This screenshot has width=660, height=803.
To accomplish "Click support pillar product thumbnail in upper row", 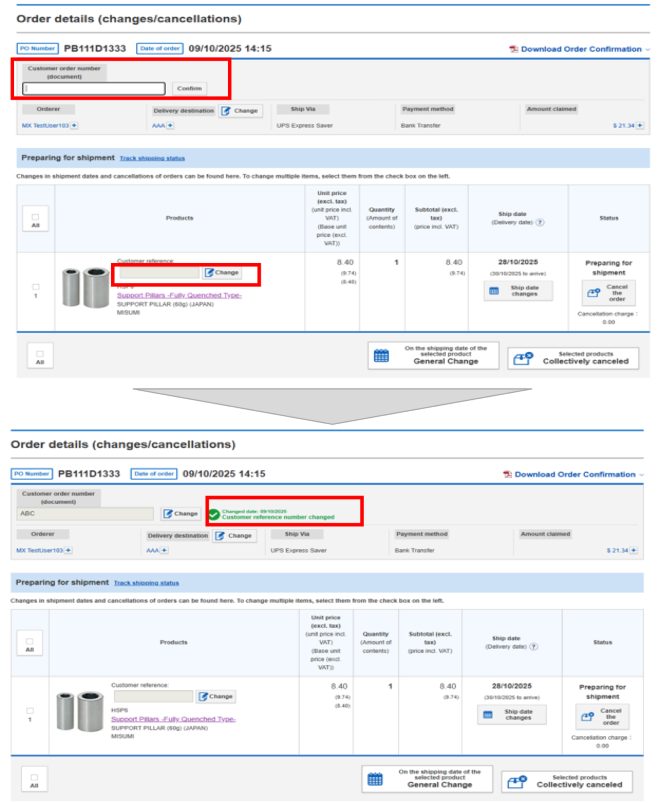I will coord(84,289).
